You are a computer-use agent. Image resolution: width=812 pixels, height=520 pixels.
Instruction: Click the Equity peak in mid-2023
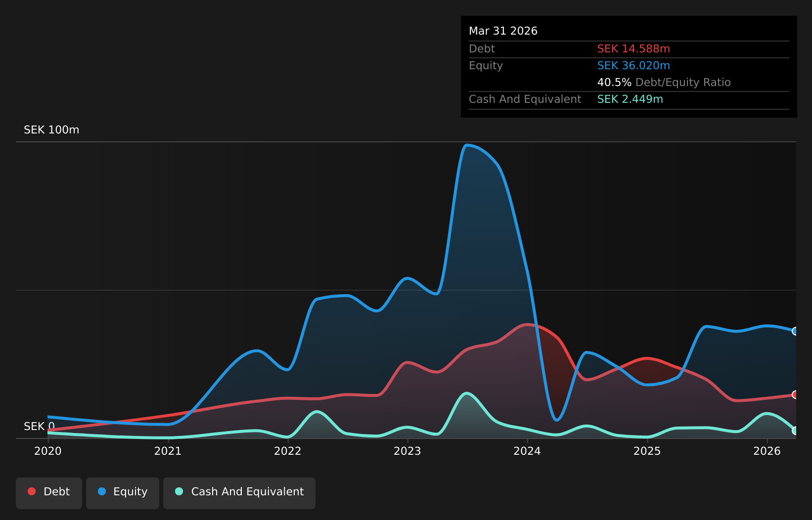(x=467, y=145)
